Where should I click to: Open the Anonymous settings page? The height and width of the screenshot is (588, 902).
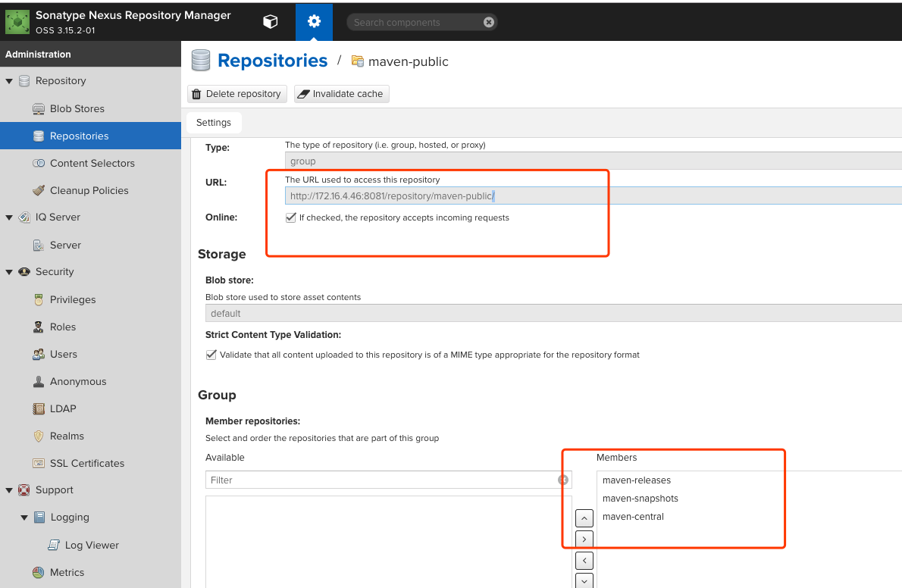click(x=78, y=381)
